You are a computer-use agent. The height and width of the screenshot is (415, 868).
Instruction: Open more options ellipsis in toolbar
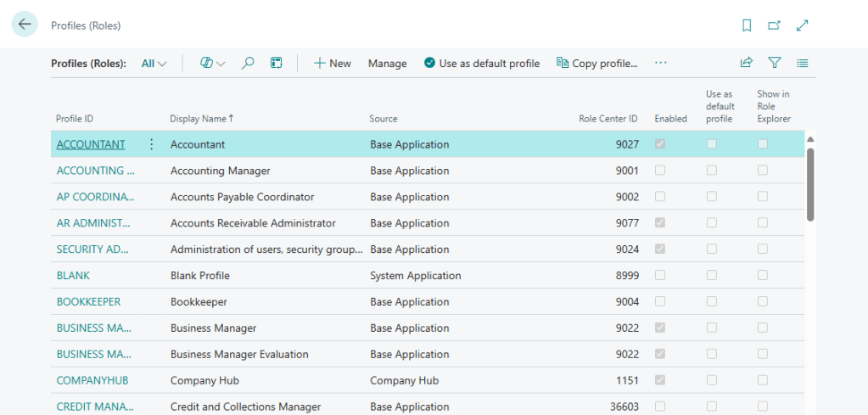tap(661, 63)
